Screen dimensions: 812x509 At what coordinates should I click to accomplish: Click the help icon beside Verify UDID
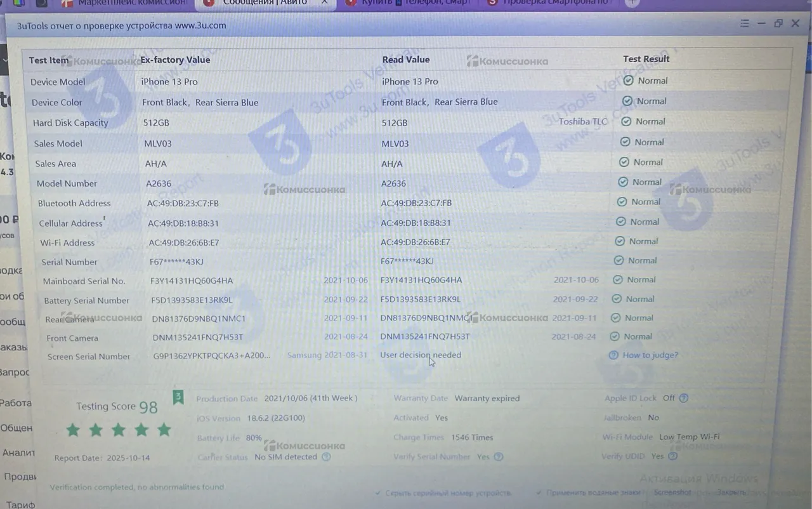(x=672, y=456)
